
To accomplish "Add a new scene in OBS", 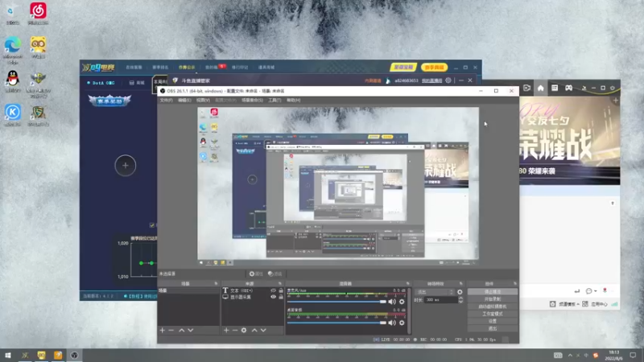I will tap(163, 330).
